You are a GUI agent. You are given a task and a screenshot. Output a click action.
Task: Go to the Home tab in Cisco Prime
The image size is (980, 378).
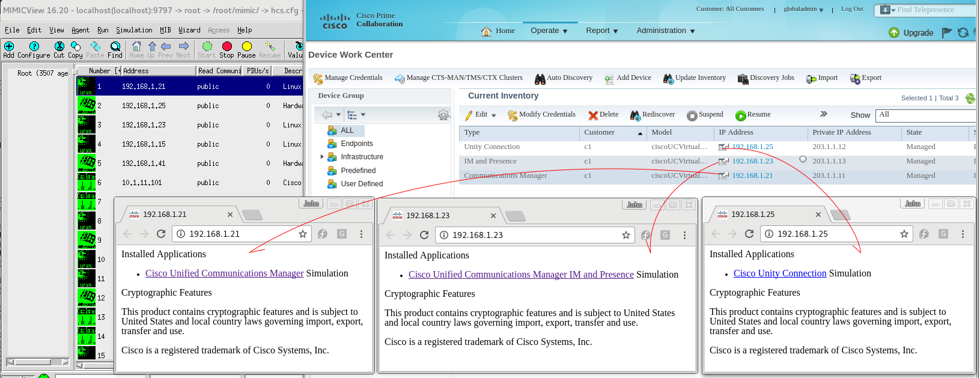[x=498, y=31]
